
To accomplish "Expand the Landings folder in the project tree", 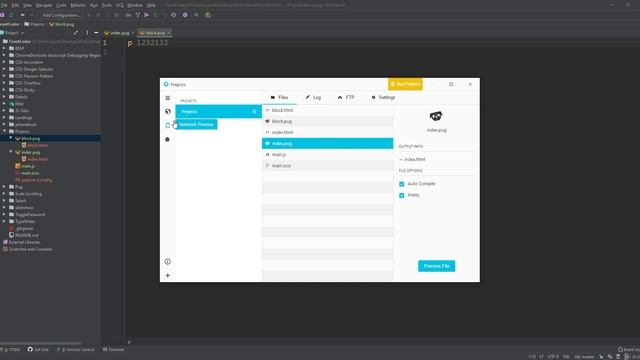I will tap(4, 118).
